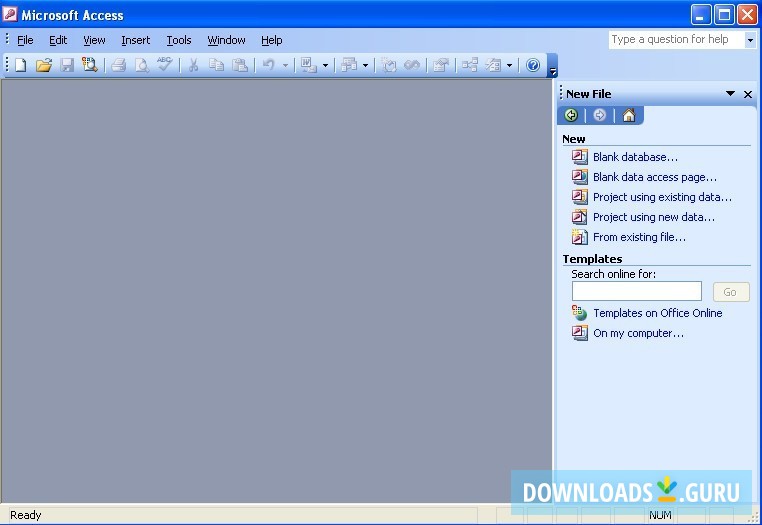Open the Tools menu
The width and height of the screenshot is (762, 525).
pyautogui.click(x=179, y=40)
